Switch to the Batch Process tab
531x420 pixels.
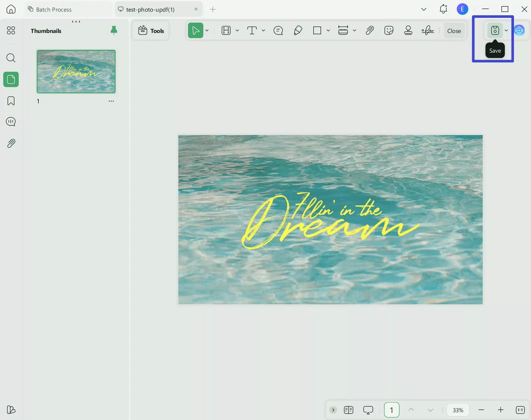point(53,9)
